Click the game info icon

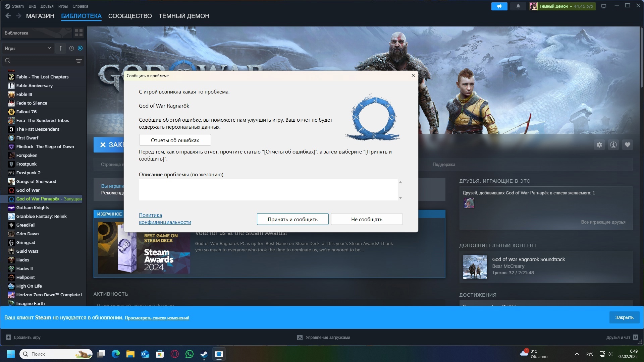click(x=613, y=145)
